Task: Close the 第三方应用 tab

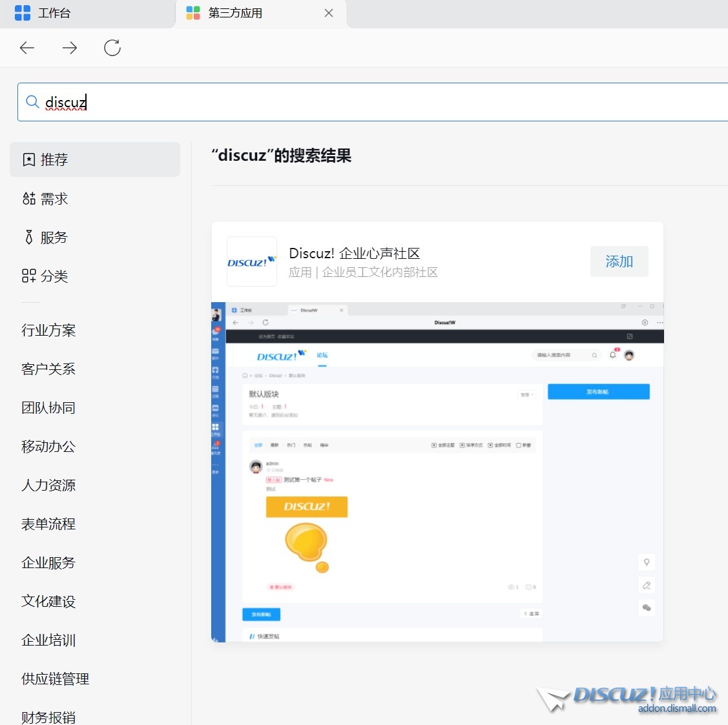Action: 329,13
